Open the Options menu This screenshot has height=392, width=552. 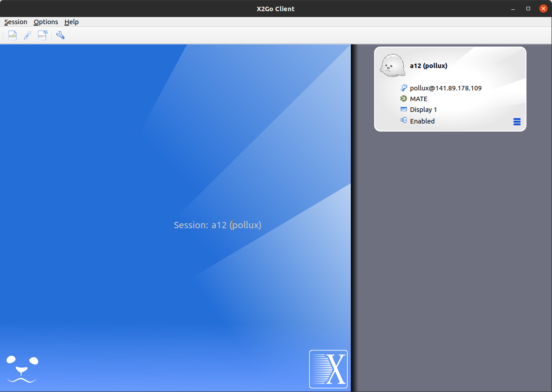pos(46,22)
